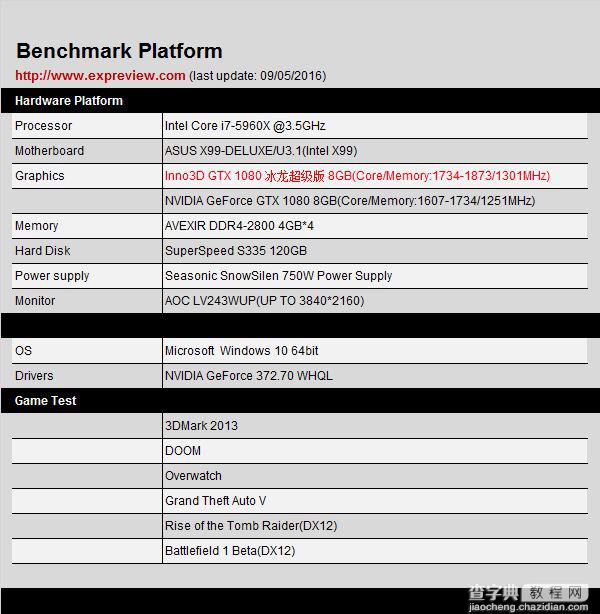The width and height of the screenshot is (600, 614).
Task: Open the http://www.expreview.com link
Action: click(x=100, y=75)
